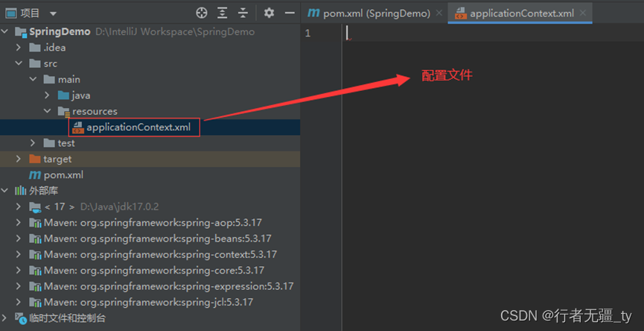Click the src folder icon

click(x=35, y=63)
